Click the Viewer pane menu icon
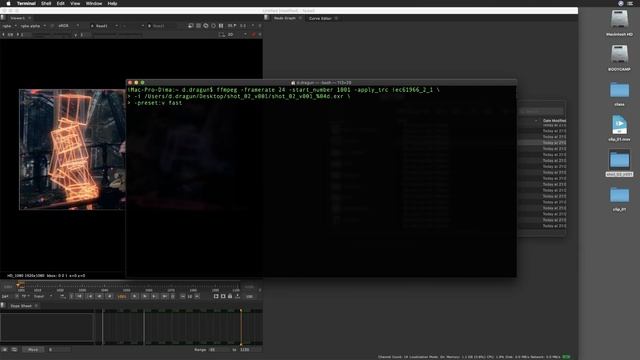 coord(3,18)
